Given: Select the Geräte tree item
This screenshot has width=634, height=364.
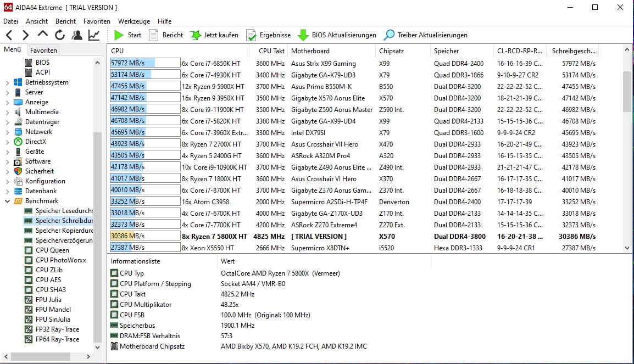Looking at the screenshot, I should (35, 152).
